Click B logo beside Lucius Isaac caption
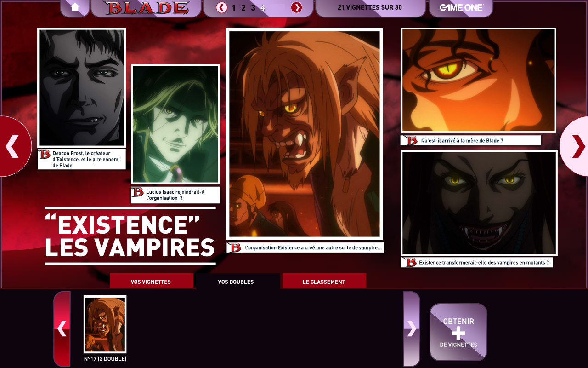This screenshot has width=588, height=368. pos(137,192)
